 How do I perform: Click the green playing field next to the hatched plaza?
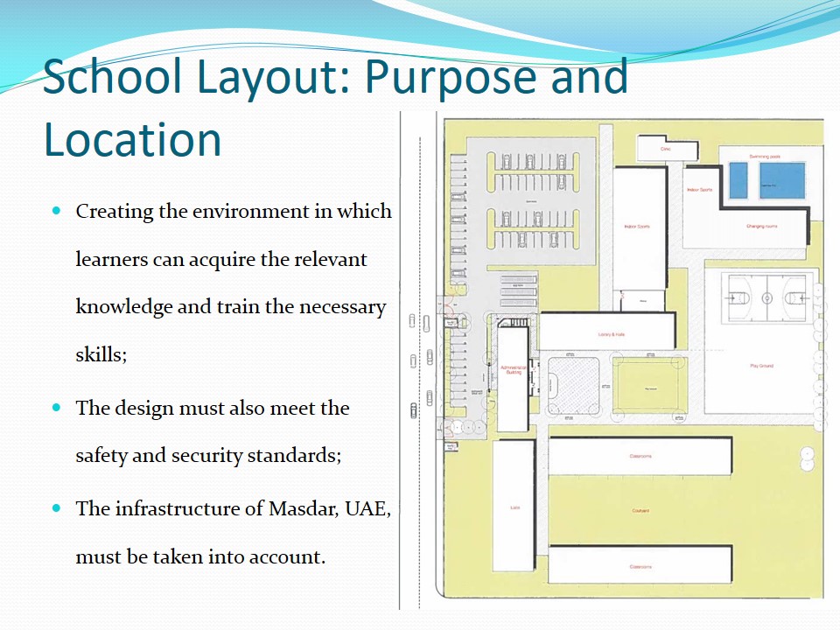[650, 385]
